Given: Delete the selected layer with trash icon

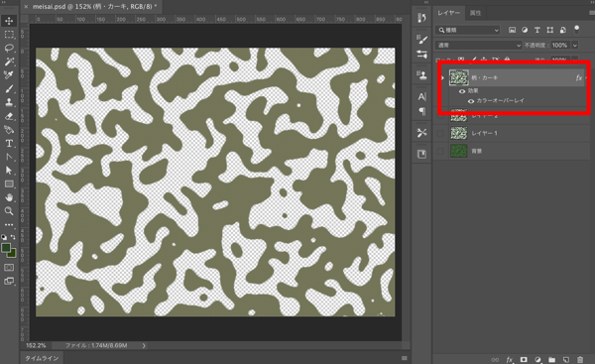Looking at the screenshot, I should (580, 359).
